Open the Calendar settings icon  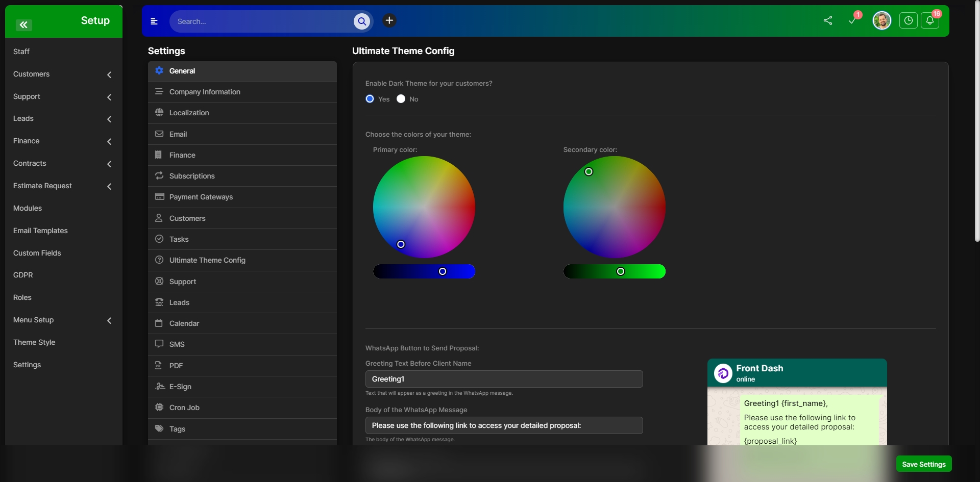pos(159,323)
